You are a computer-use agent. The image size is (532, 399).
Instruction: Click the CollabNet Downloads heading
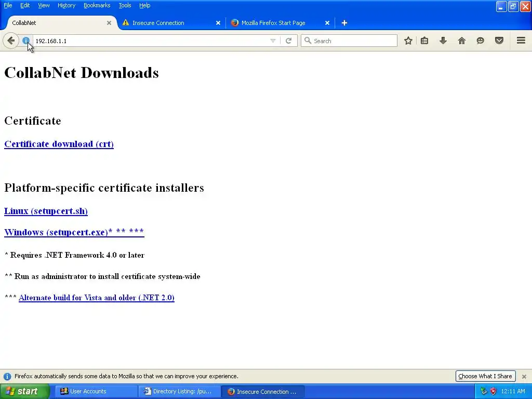(82, 73)
